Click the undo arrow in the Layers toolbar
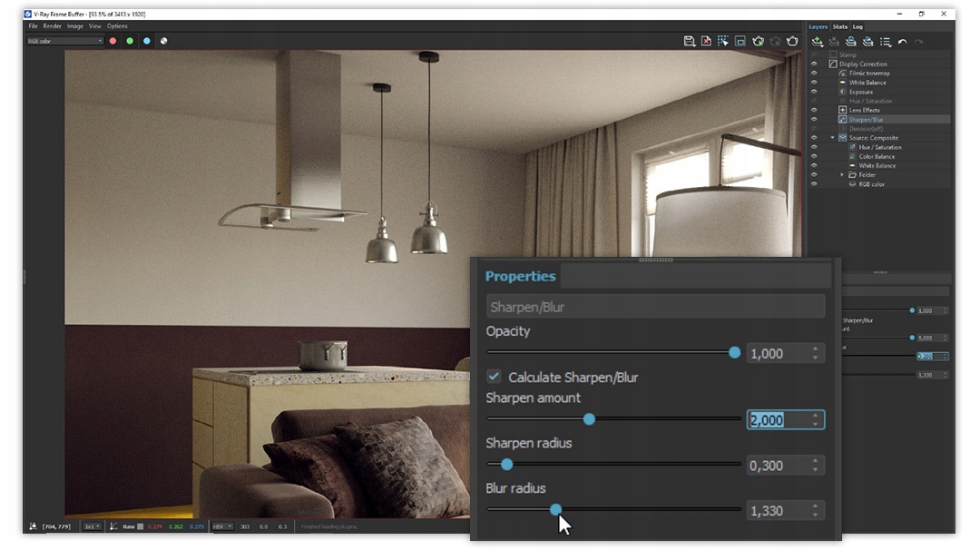 pyautogui.click(x=902, y=41)
